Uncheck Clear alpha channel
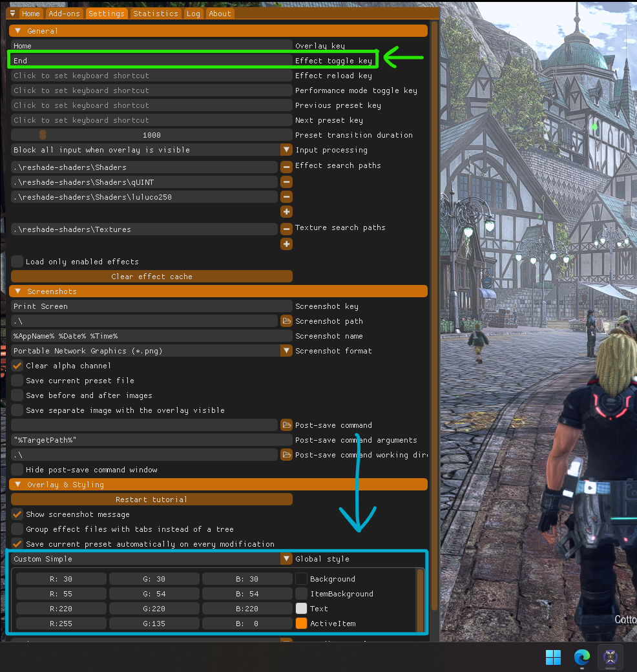The width and height of the screenshot is (637, 672). (17, 366)
